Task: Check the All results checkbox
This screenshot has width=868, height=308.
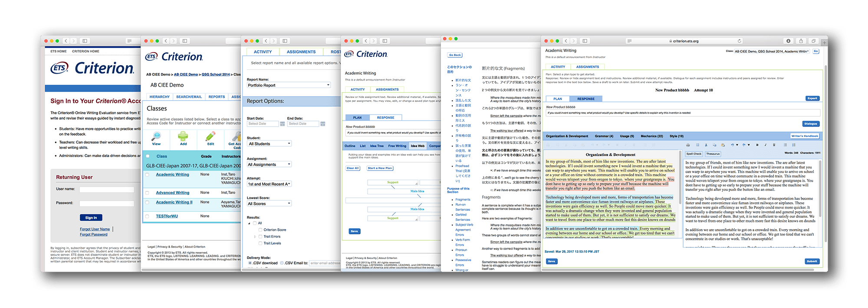Action: pyautogui.click(x=255, y=223)
